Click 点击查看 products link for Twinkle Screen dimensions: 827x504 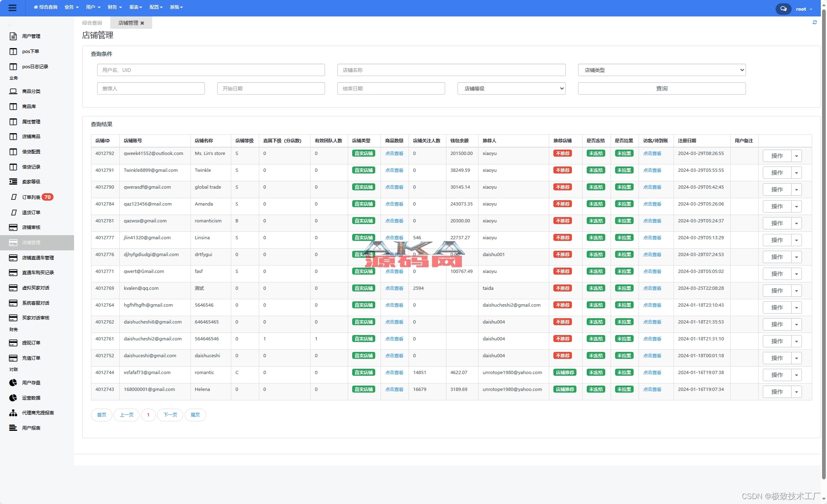click(x=394, y=170)
